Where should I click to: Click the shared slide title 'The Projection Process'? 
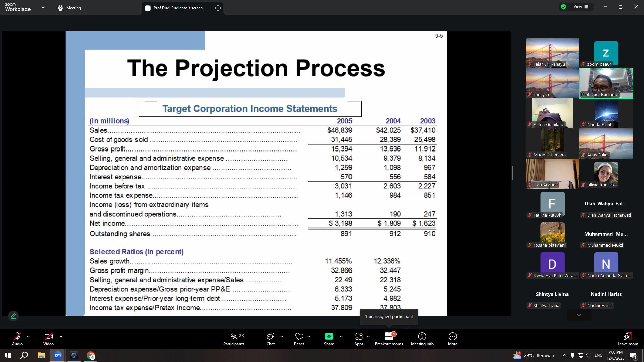(256, 68)
